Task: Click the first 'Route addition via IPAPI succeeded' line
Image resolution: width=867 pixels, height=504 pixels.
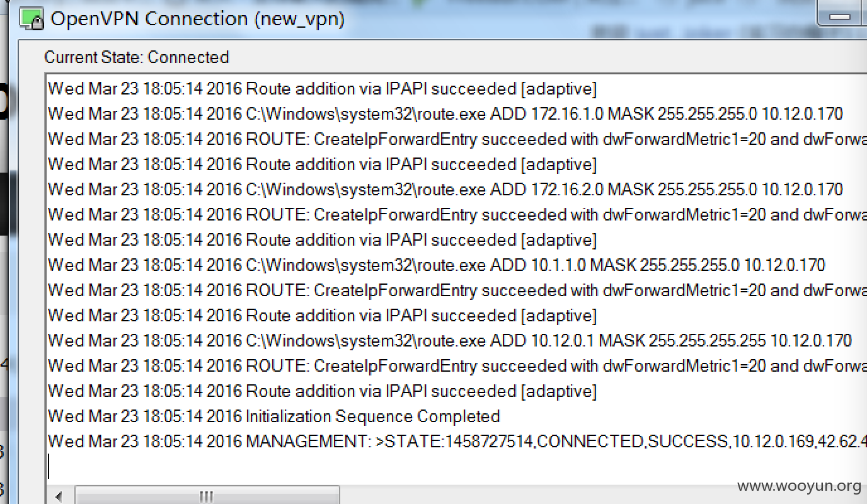Action: pos(322,89)
